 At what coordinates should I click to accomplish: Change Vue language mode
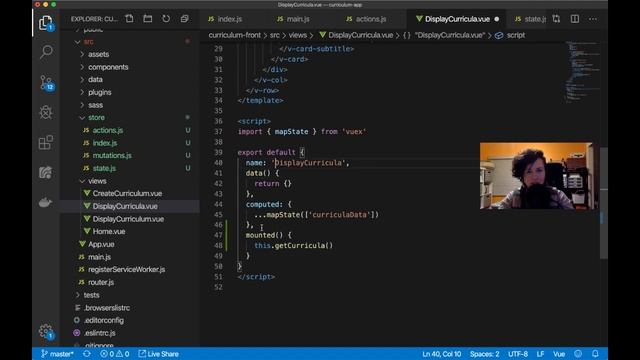(559, 354)
